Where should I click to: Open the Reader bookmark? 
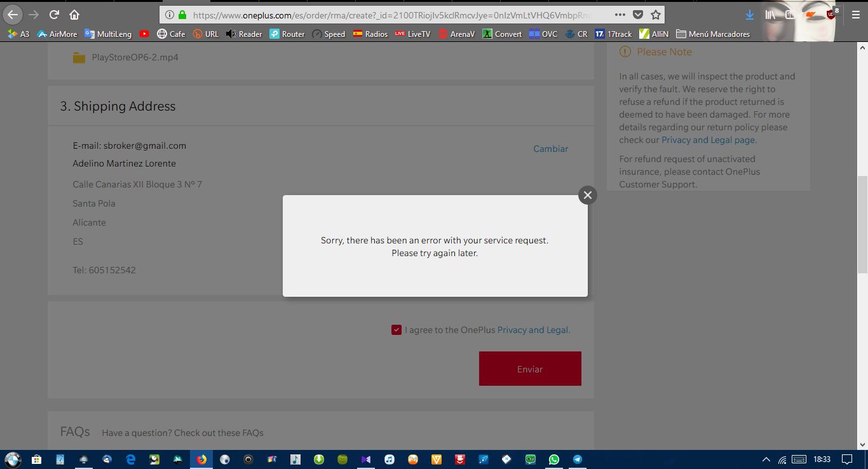[x=244, y=34]
